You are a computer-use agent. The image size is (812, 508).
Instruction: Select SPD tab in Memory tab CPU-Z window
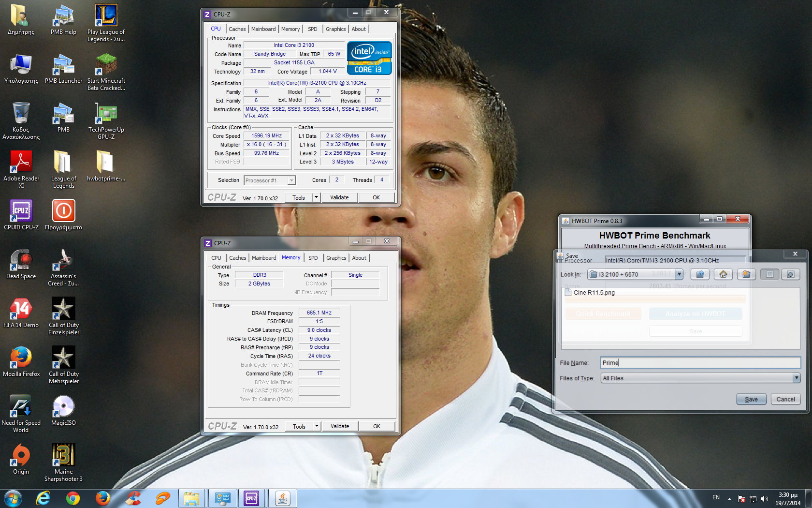[313, 258]
